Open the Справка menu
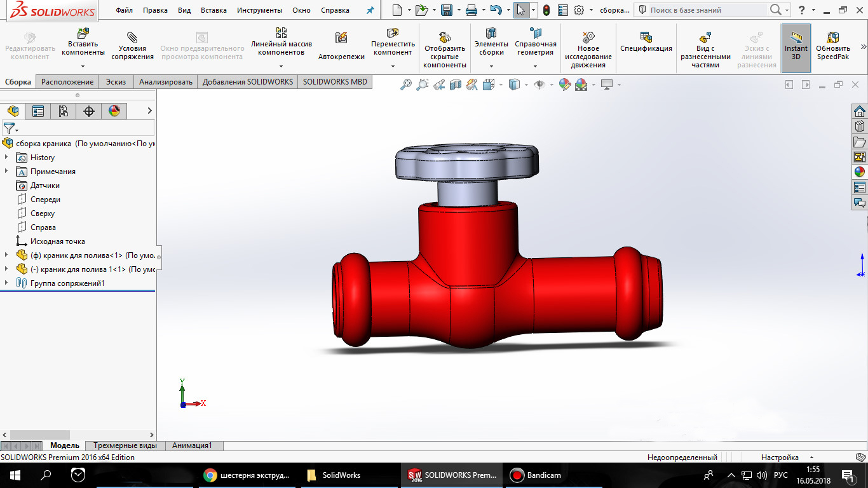 coord(335,11)
